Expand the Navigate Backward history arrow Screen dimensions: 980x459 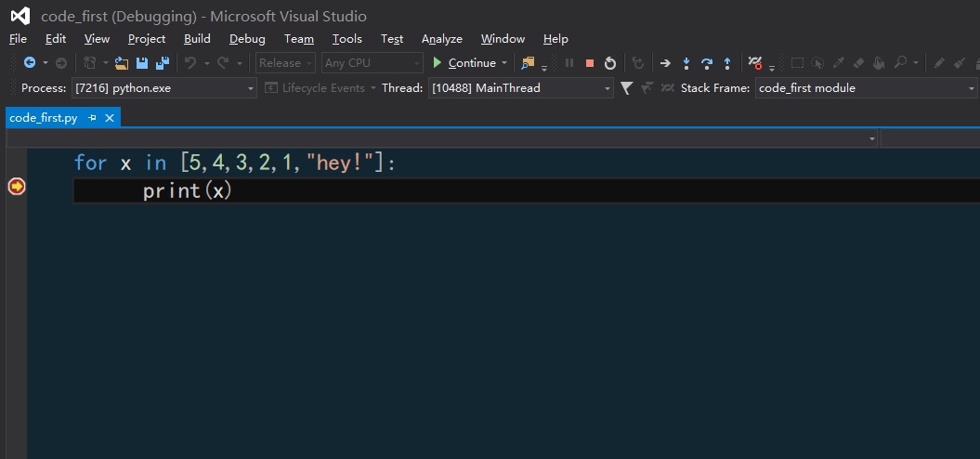(x=46, y=62)
